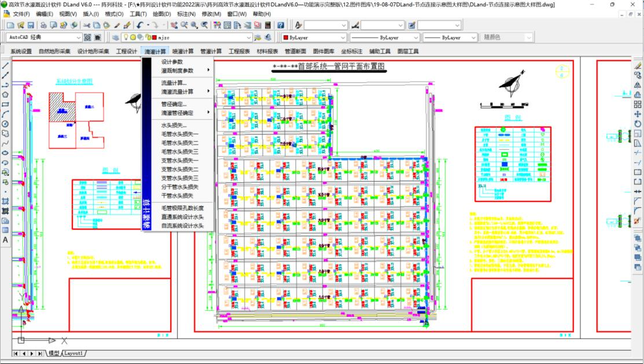Click the Help question mark icon
The height and width of the screenshot is (364, 644).
[281, 25]
